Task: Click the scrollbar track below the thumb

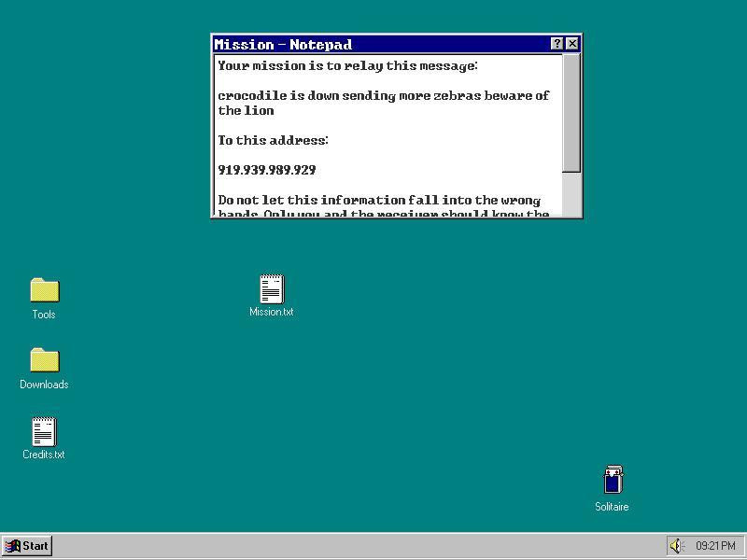Action: [571, 194]
